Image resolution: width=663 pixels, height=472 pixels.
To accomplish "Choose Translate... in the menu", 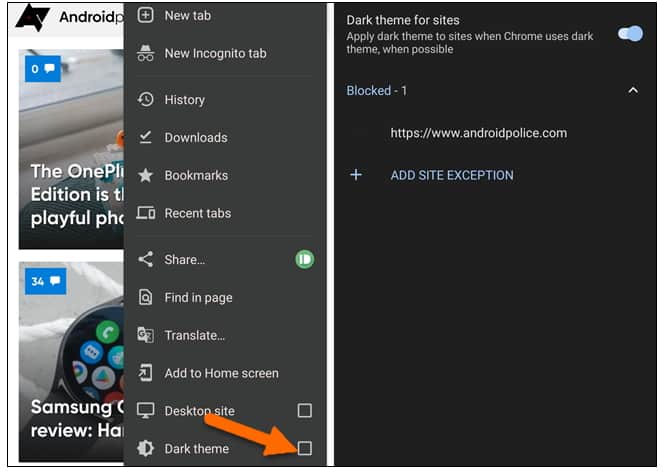I will [225, 335].
